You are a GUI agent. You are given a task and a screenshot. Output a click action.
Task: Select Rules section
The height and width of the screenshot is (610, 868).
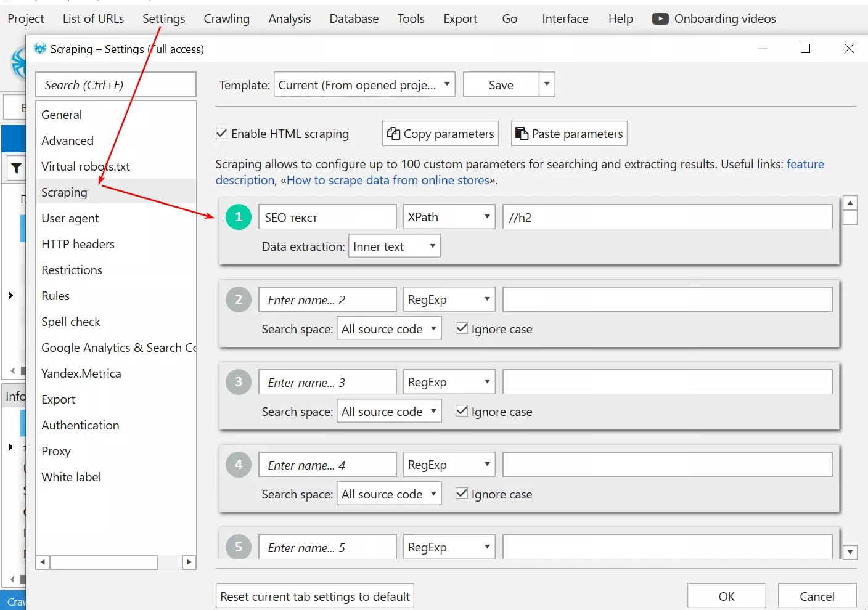[x=116, y=296]
